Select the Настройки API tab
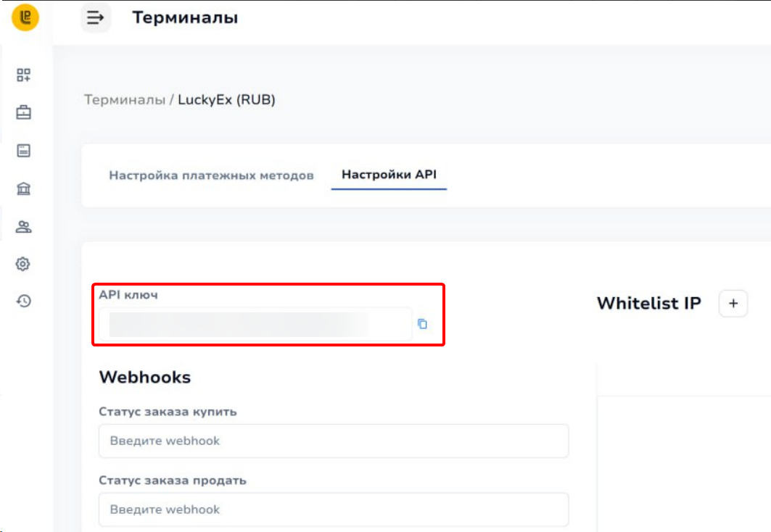The height and width of the screenshot is (532, 771). tap(389, 175)
